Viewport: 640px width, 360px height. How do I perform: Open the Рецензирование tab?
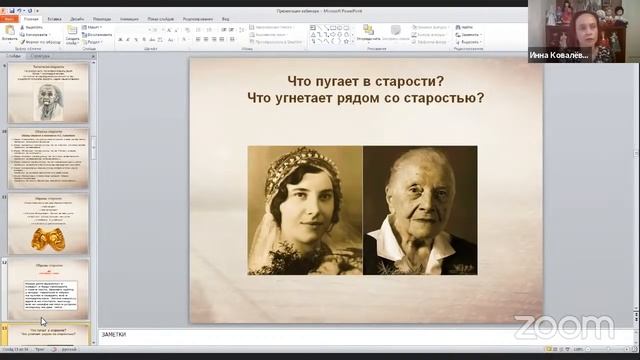coord(198,19)
